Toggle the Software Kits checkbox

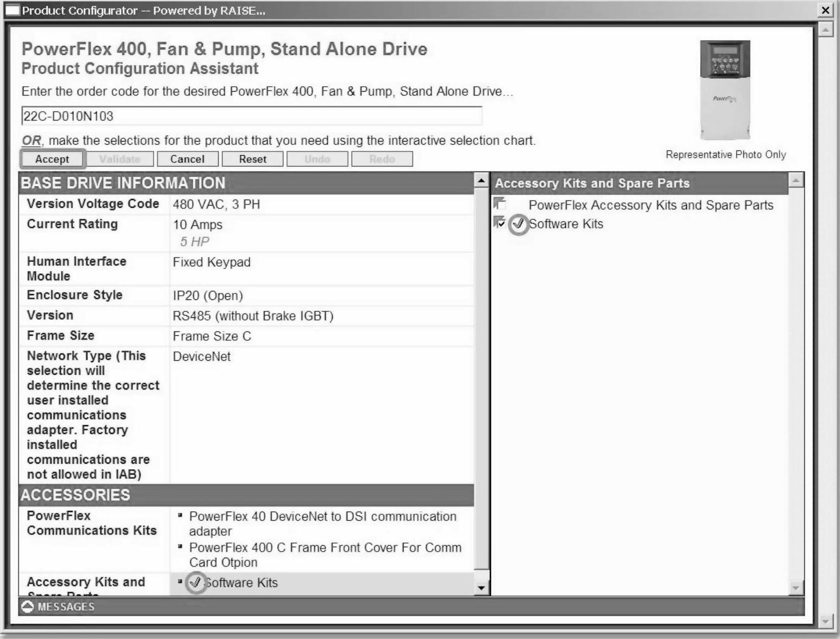pyautogui.click(x=500, y=222)
